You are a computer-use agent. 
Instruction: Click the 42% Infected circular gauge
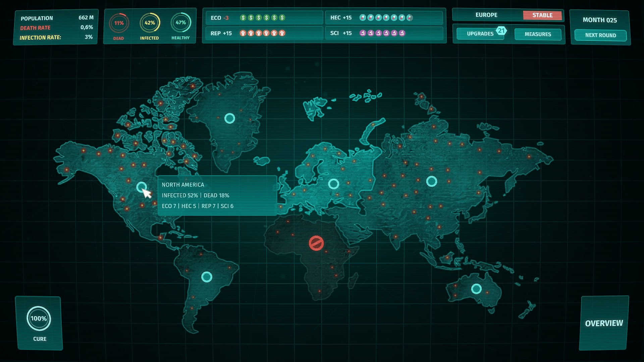click(150, 23)
